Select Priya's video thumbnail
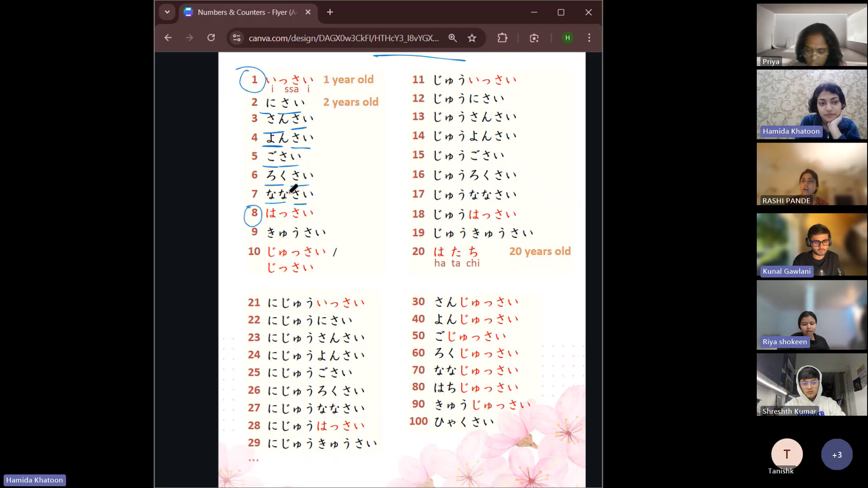The image size is (868, 488). click(x=812, y=35)
